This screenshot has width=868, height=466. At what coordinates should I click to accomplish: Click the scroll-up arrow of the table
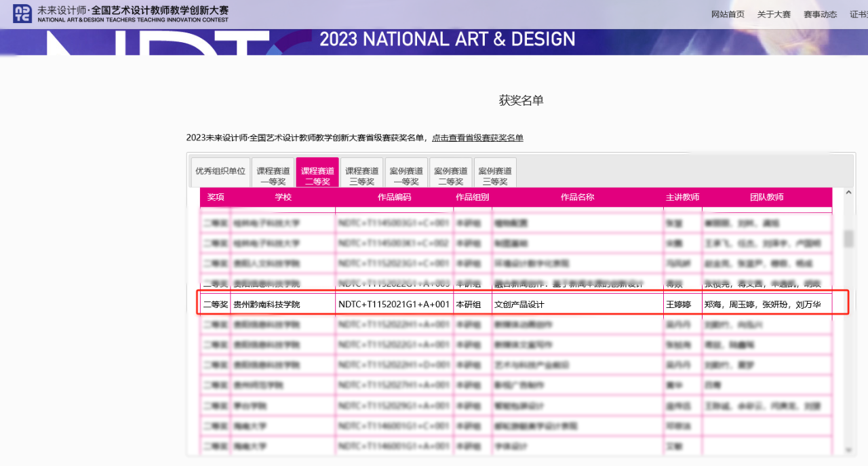[x=848, y=193]
